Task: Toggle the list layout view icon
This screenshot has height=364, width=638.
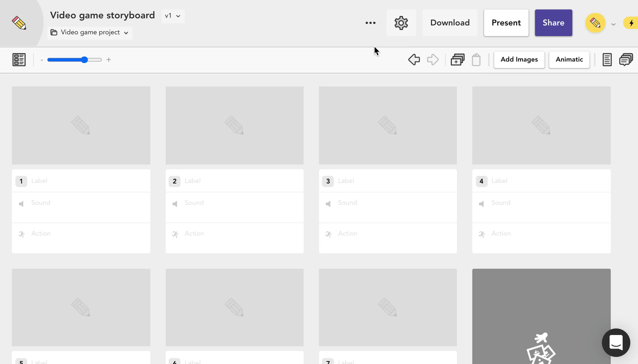Action: 19,59
